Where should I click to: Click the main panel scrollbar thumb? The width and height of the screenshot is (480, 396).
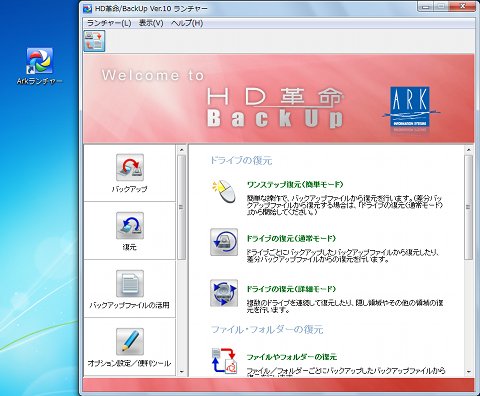tap(468, 207)
